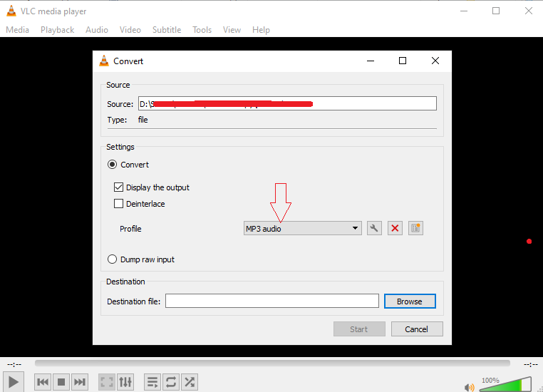Viewport: 543px width, 392px height.
Task: Open the Playback menu
Action: [x=58, y=30]
